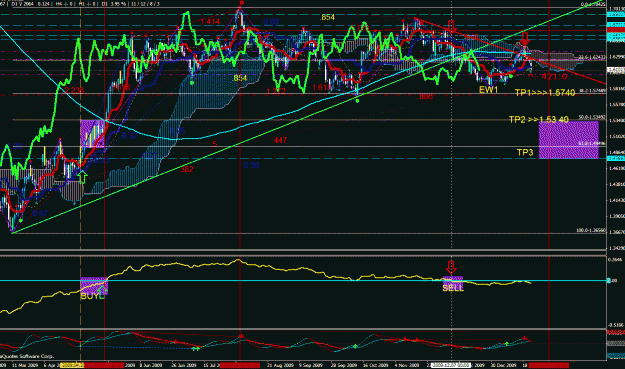Select the green dot below the September low
Screen dimensions: 625x369
tap(357, 101)
